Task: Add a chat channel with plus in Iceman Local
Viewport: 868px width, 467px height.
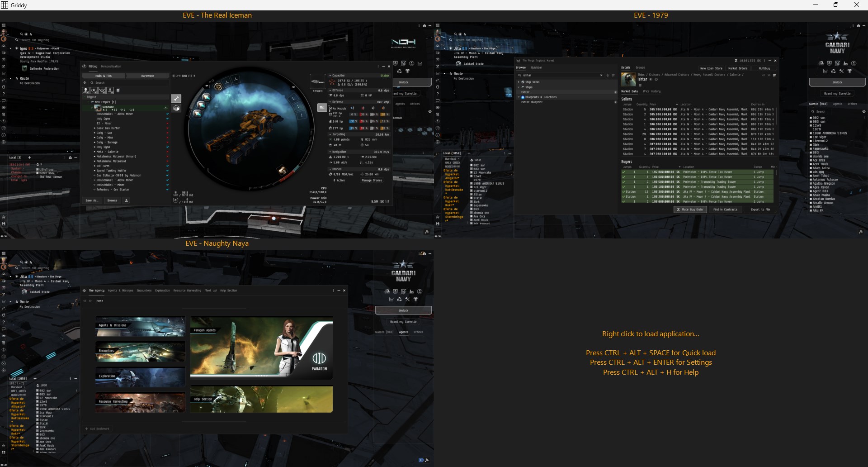Action: 29,157
